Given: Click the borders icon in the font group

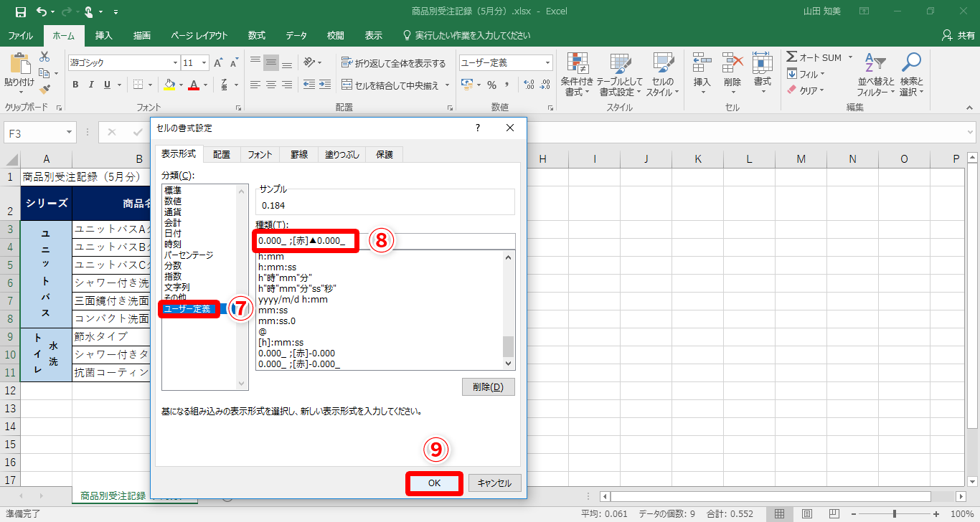Looking at the screenshot, I should [x=138, y=85].
